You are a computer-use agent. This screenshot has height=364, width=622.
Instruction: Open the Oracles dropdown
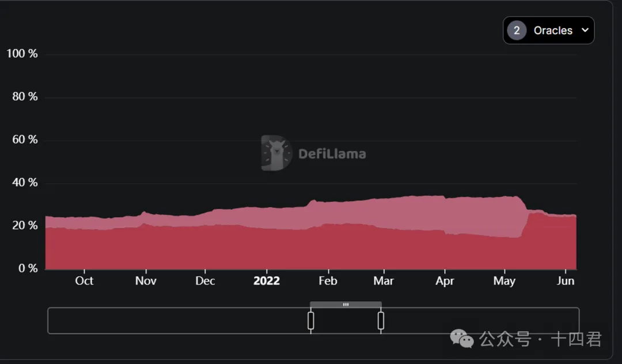click(x=549, y=30)
